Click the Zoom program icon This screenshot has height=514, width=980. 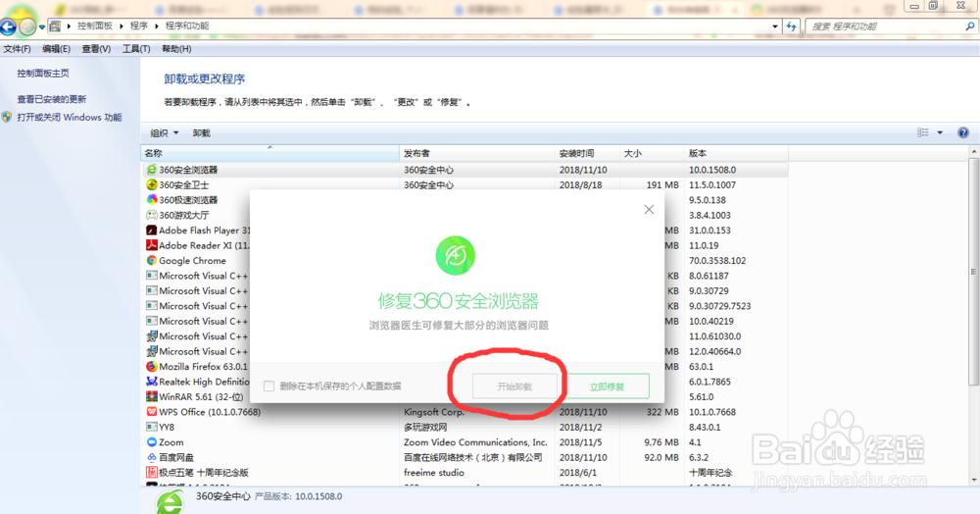[151, 442]
